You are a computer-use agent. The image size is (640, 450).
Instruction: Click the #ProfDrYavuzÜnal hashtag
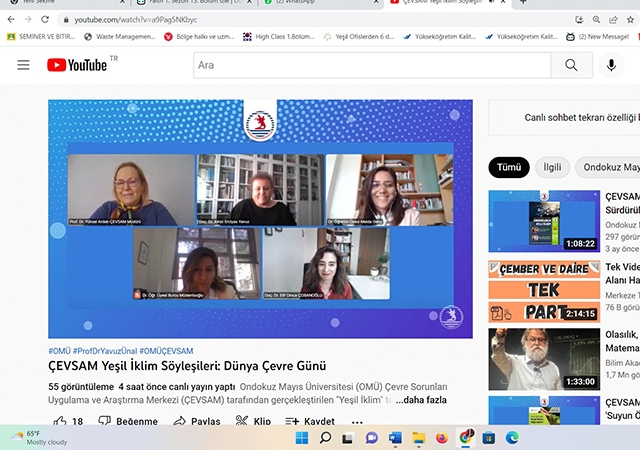[105, 351]
